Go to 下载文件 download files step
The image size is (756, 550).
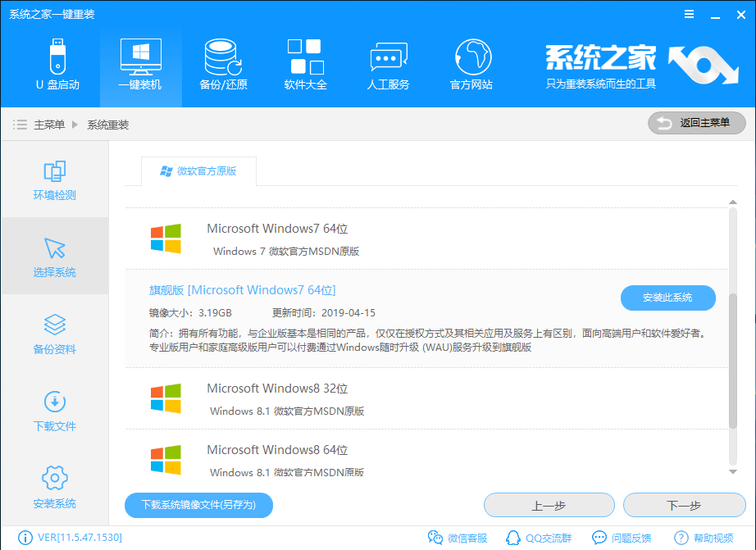[x=54, y=411]
